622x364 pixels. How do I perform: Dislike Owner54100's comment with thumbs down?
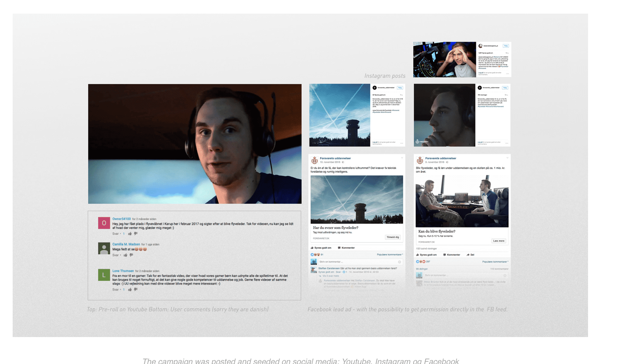coord(136,234)
